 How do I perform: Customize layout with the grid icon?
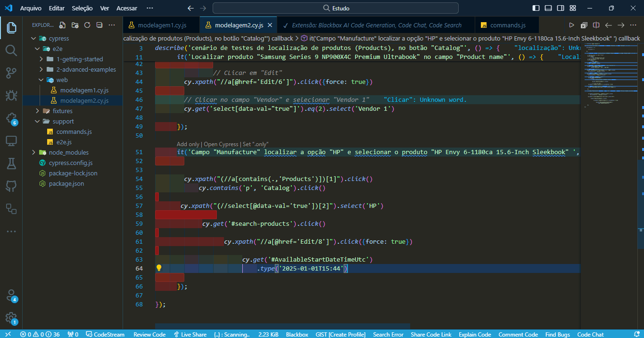point(572,8)
